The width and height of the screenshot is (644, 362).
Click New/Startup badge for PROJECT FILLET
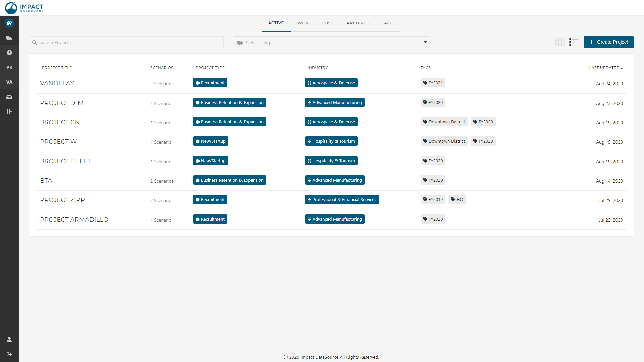pos(210,161)
